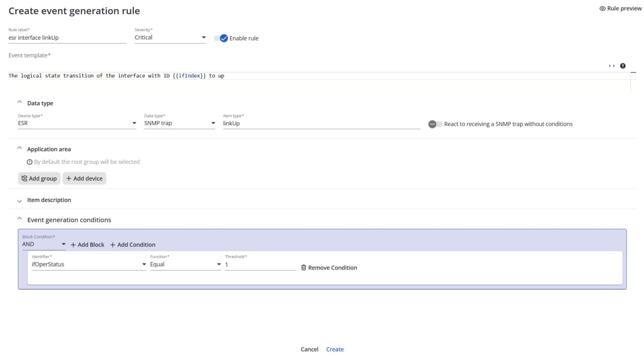Screen dimensions: 644x358
Task: Click the code brackets icon above template
Action: [611, 66]
